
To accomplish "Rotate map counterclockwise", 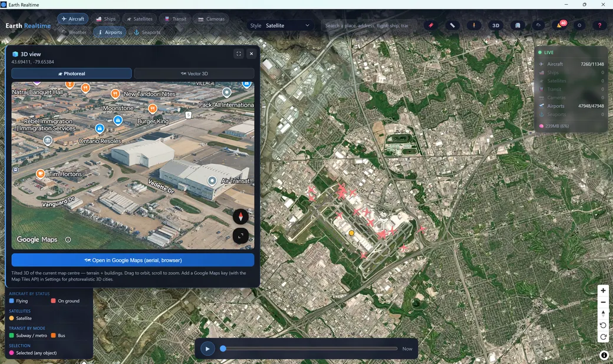I will pos(603,325).
